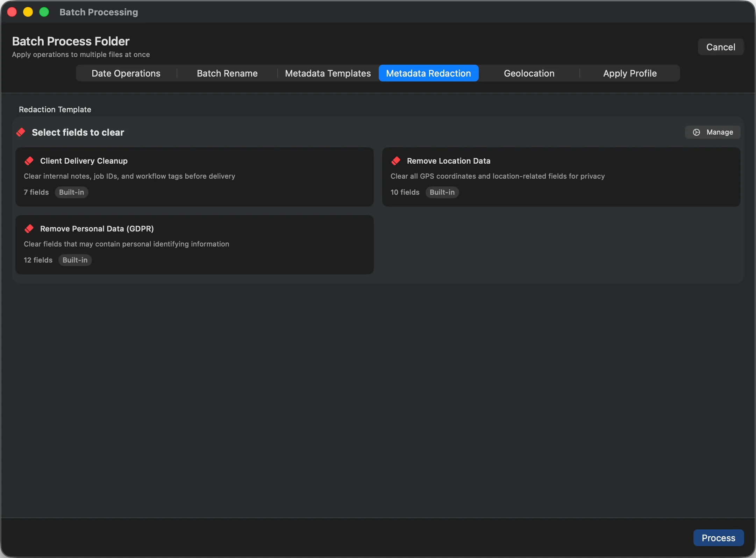
Task: Open the Batch Rename tab
Action: 227,73
